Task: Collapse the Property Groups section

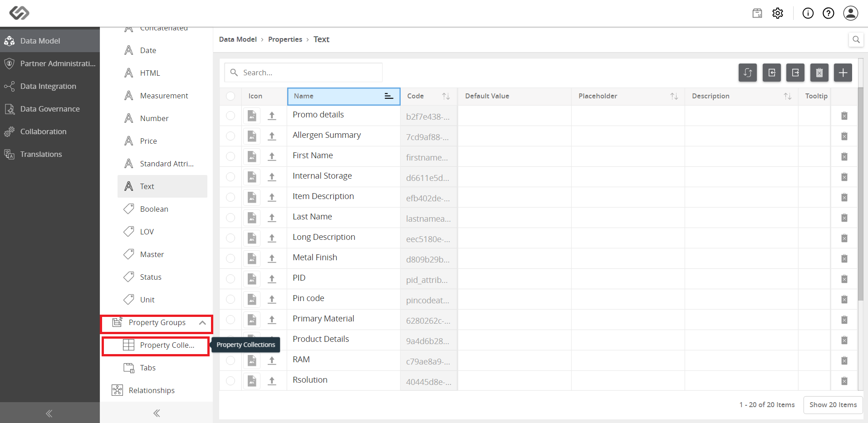Action: tap(202, 323)
